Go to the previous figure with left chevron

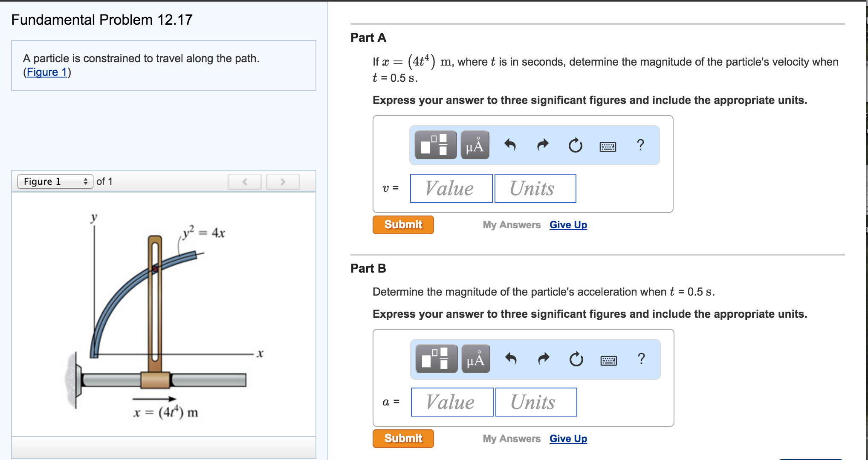tap(244, 181)
